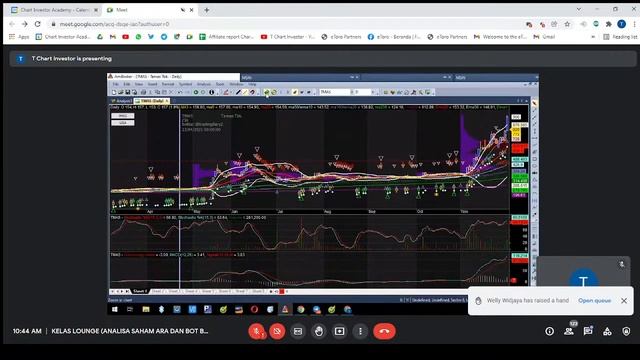Viewport: 640px width, 360px height.
Task: Switch to Chart Investor Academy Calendar tab
Action: click(54, 10)
